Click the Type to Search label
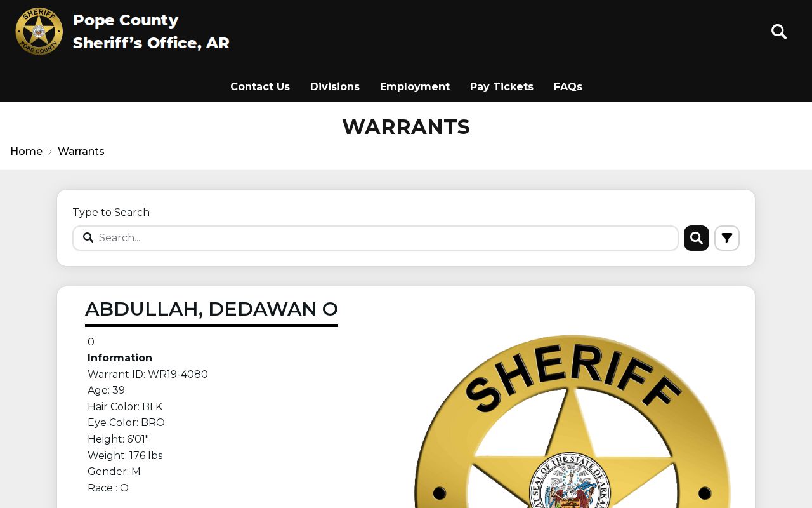The height and width of the screenshot is (508, 812). tap(111, 212)
